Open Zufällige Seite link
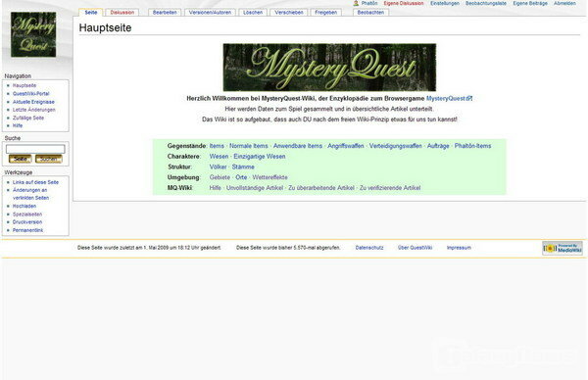This screenshot has height=380, width=588. [28, 118]
